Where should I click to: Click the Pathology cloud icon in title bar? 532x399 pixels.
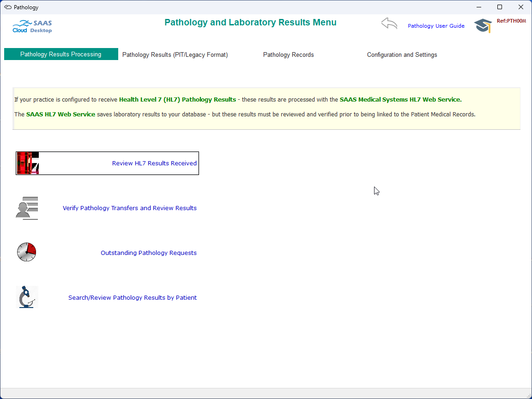coord(8,7)
